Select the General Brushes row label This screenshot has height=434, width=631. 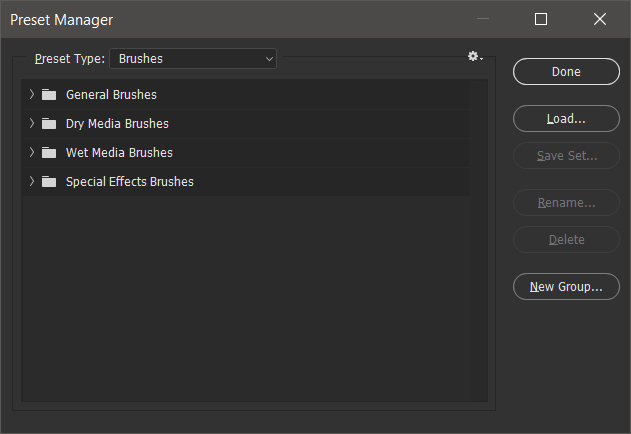pyautogui.click(x=111, y=95)
